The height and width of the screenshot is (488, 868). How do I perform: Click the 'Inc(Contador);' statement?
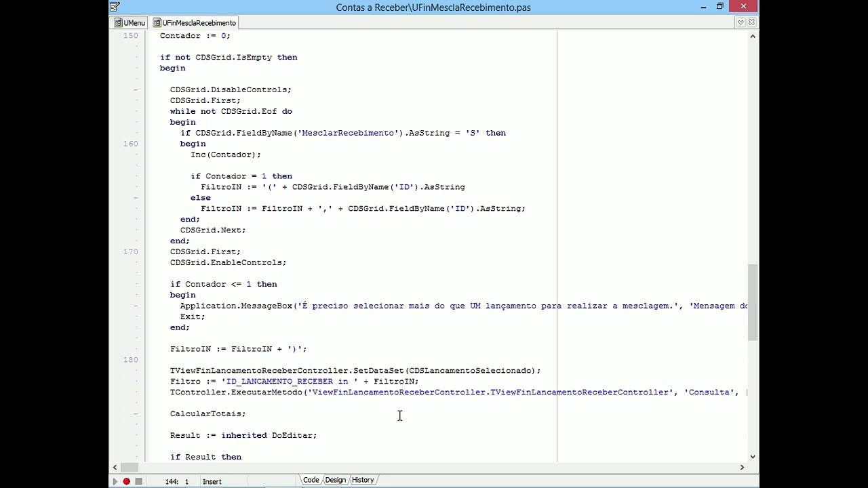tap(226, 155)
